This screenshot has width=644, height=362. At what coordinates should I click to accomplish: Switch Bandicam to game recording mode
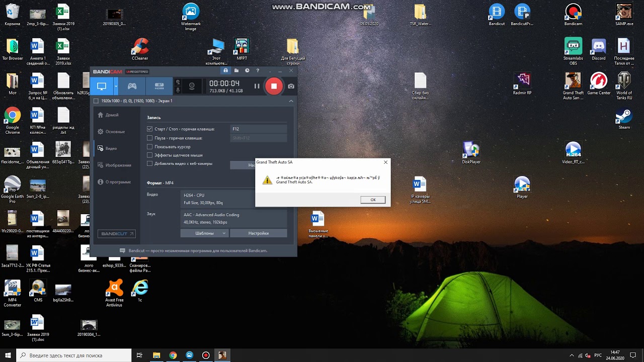132,86
